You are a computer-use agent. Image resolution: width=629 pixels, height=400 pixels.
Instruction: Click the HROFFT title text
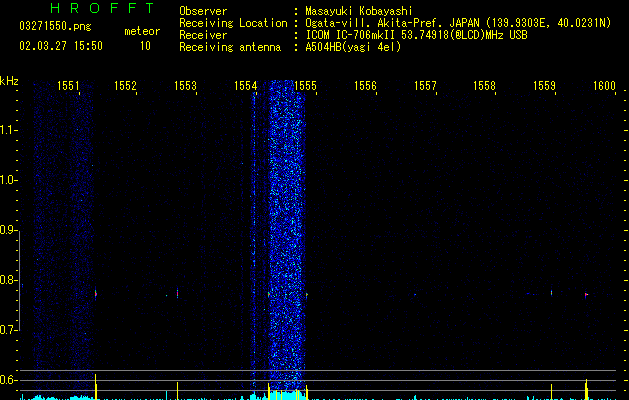[102, 8]
